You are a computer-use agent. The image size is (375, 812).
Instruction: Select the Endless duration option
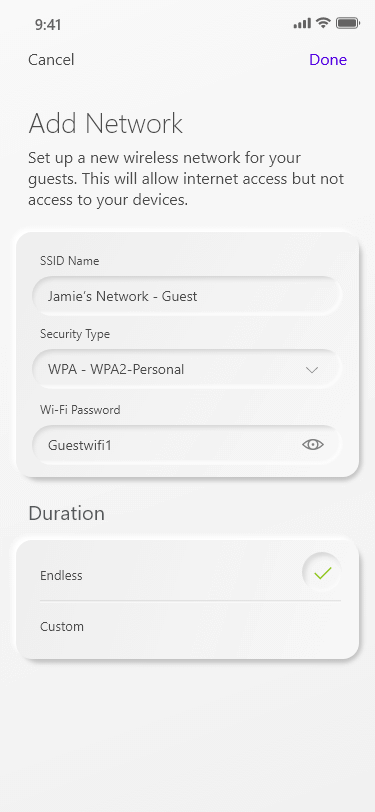[190, 575]
